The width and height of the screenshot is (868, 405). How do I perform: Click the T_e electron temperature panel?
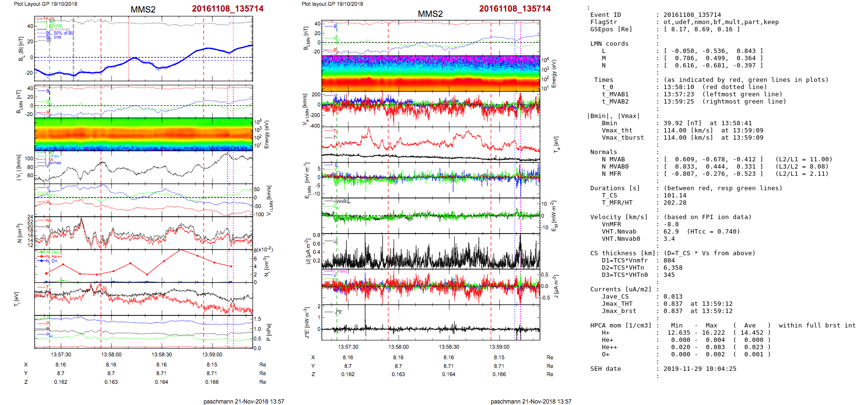tap(431, 144)
